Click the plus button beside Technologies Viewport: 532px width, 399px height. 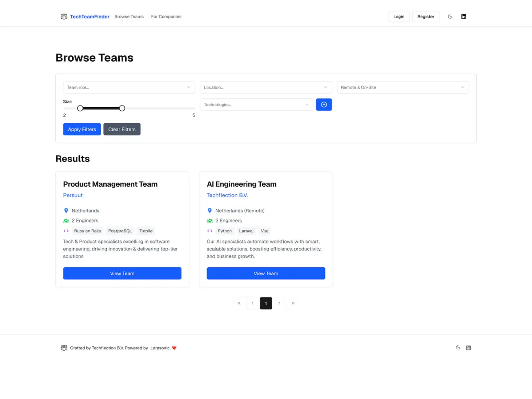click(324, 104)
